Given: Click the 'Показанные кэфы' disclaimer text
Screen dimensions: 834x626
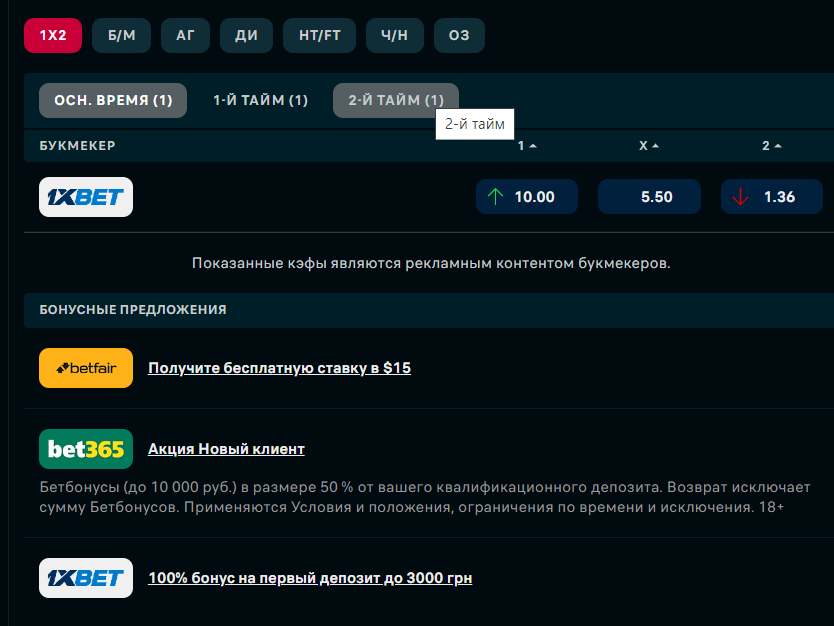Looking at the screenshot, I should coord(431,263).
